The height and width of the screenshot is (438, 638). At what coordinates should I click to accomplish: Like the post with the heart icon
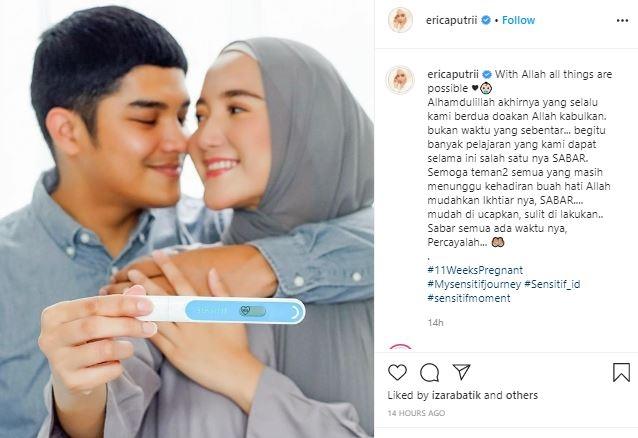(x=397, y=372)
